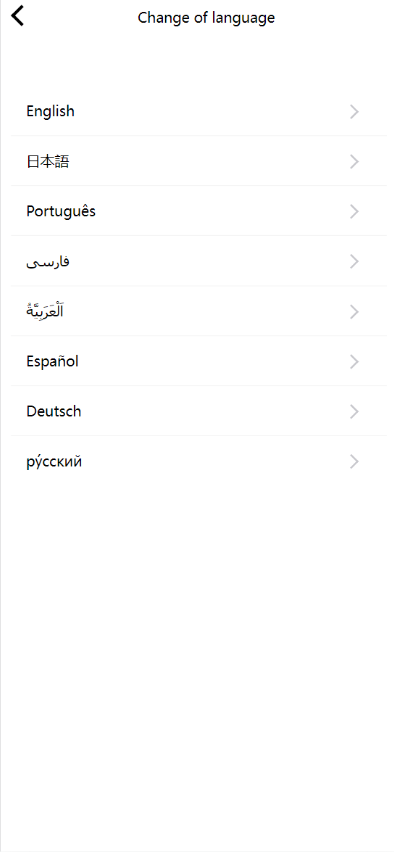Viewport: 394px width, 852px height.
Task: Tap the middle of the Deutsch row
Action: click(199, 411)
